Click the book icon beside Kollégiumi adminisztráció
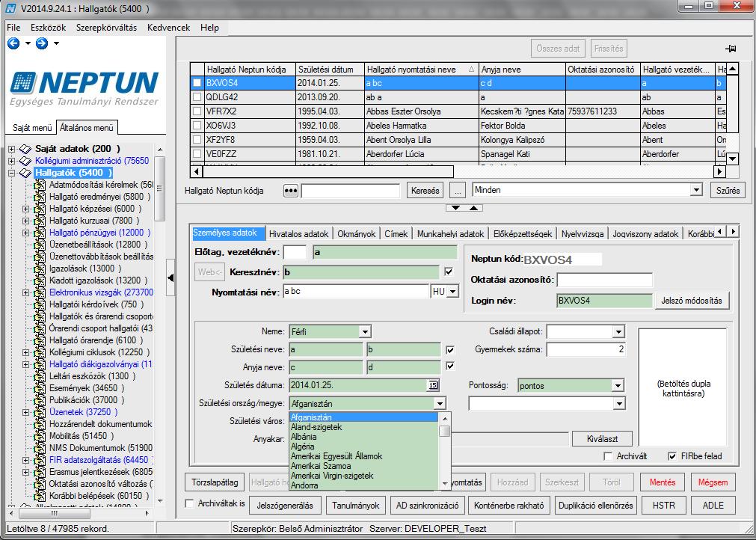 pos(26,161)
